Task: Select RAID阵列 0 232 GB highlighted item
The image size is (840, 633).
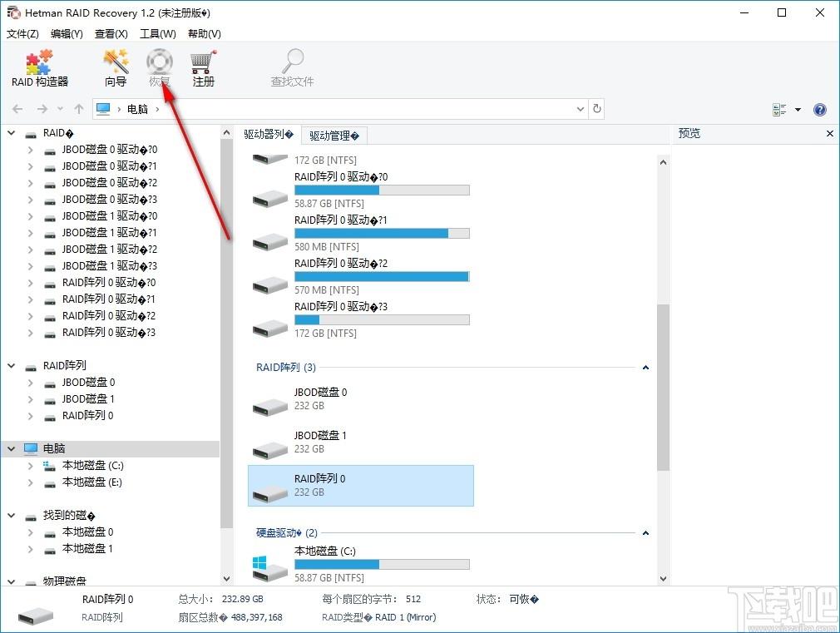Action: point(361,486)
